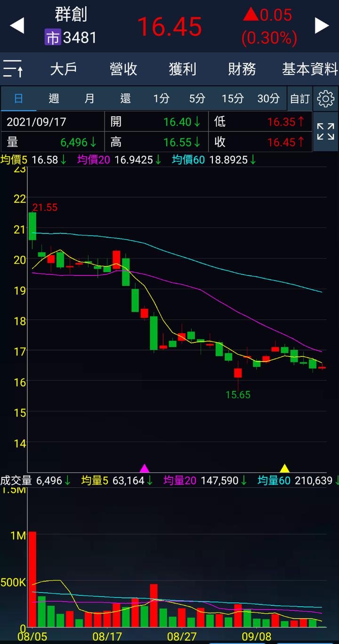Tap the change percent (0.30%)
This screenshot has width=339, height=644.
point(269,38)
